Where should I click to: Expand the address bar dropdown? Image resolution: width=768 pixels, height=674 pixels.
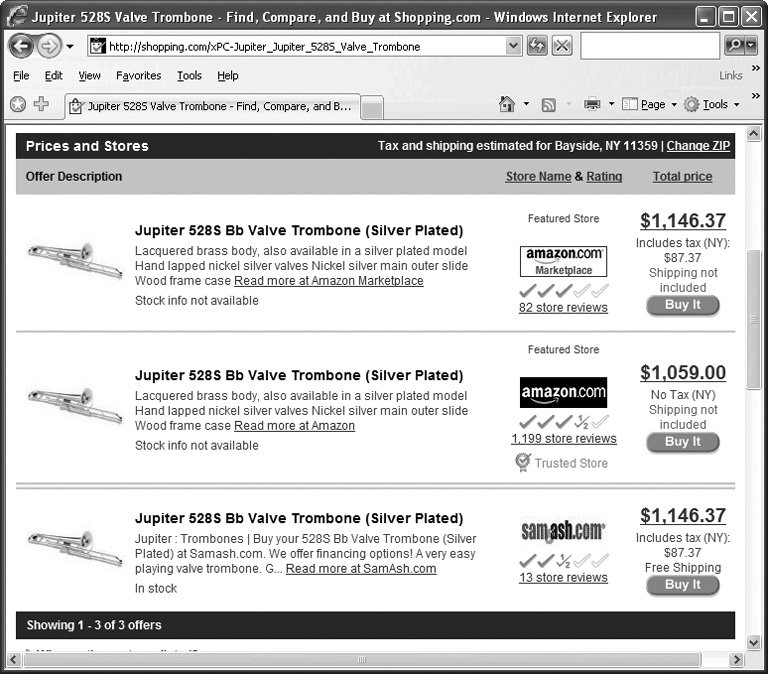click(513, 46)
